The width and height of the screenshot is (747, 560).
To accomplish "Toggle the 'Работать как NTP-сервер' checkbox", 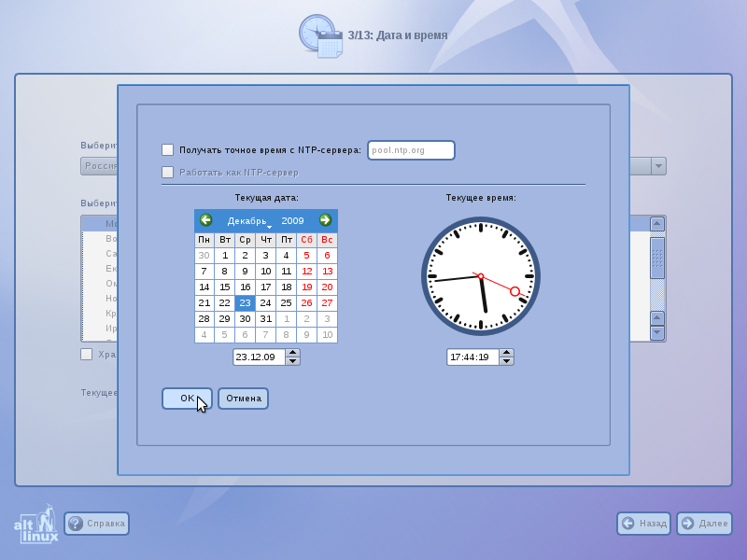I will pyautogui.click(x=168, y=172).
